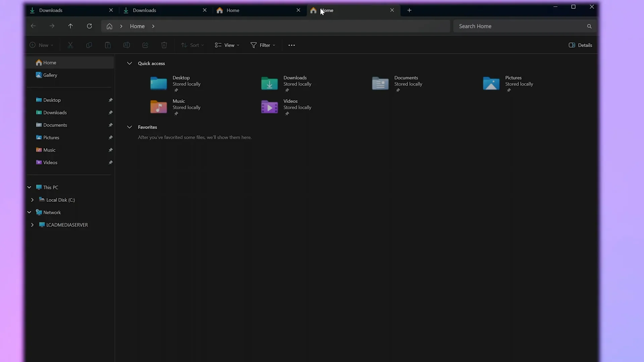This screenshot has width=644, height=362.
Task: Refresh the current Home view
Action: (89, 26)
